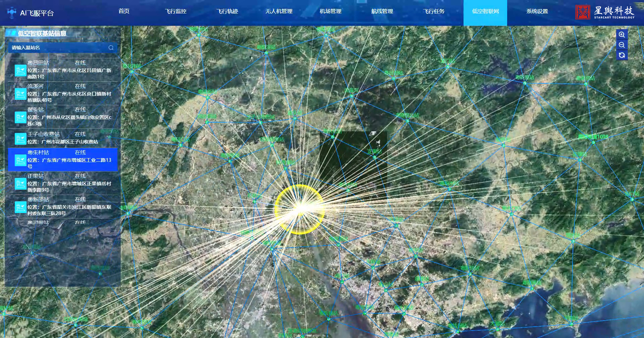
Task: Switch to 飞行轨迹 tab
Action: point(227,11)
